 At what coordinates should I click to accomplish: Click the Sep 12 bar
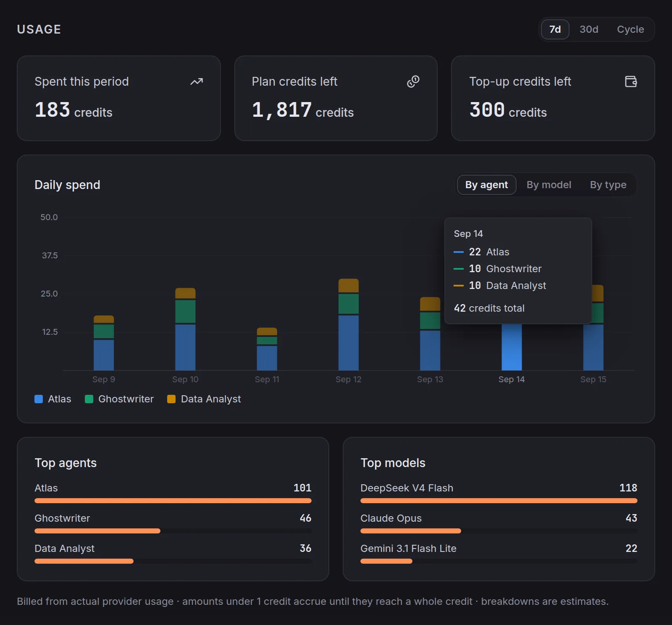349,324
